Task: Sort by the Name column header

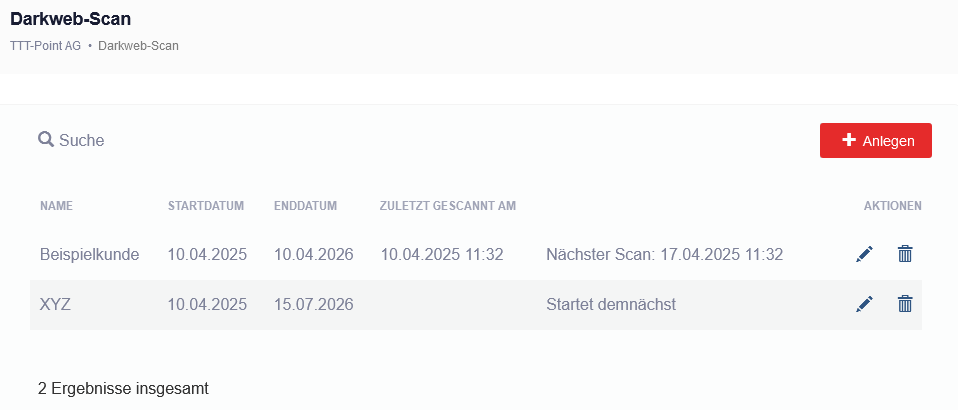Action: click(56, 206)
